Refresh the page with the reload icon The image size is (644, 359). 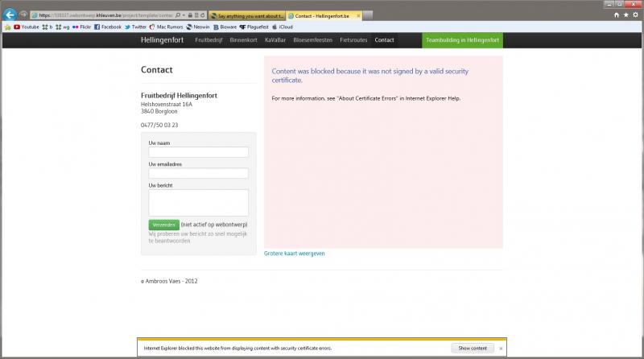tap(203, 15)
